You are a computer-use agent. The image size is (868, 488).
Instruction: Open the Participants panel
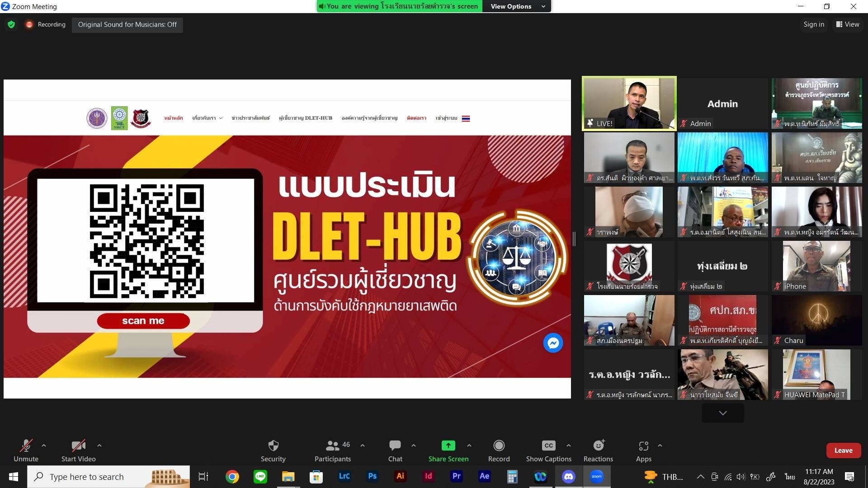(333, 446)
